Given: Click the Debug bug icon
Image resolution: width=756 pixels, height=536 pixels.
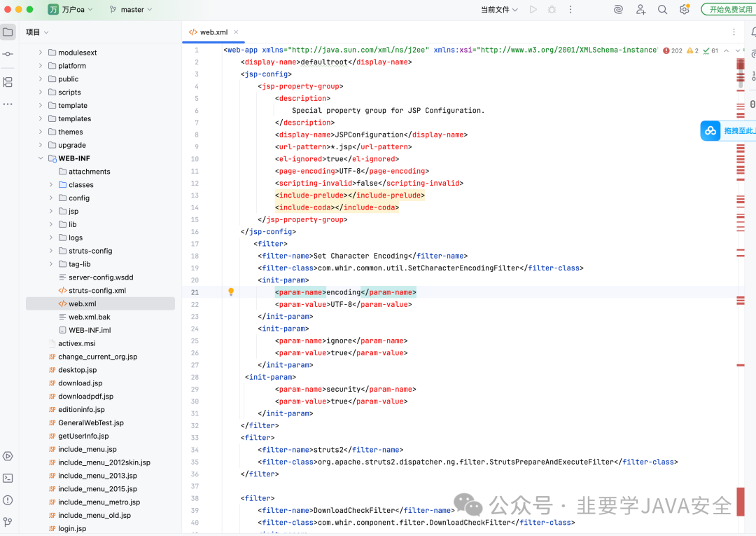Looking at the screenshot, I should click(x=552, y=9).
